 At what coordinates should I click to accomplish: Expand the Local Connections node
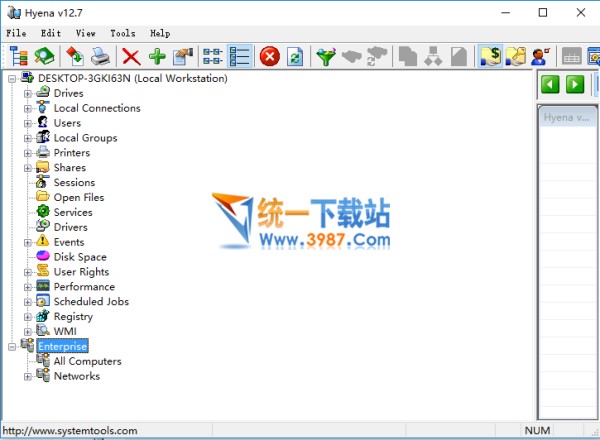28,109
